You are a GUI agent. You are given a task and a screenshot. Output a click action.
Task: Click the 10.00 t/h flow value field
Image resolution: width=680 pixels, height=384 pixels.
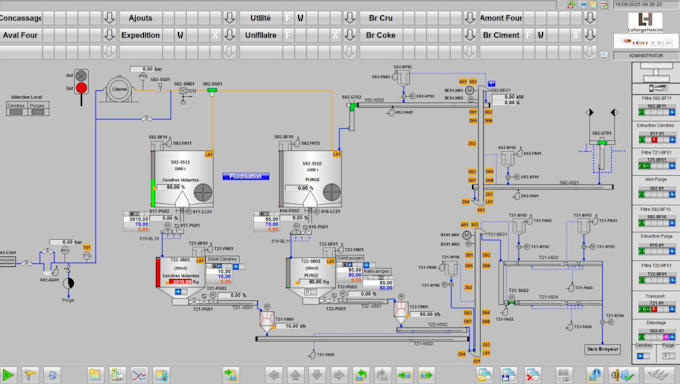(292, 326)
